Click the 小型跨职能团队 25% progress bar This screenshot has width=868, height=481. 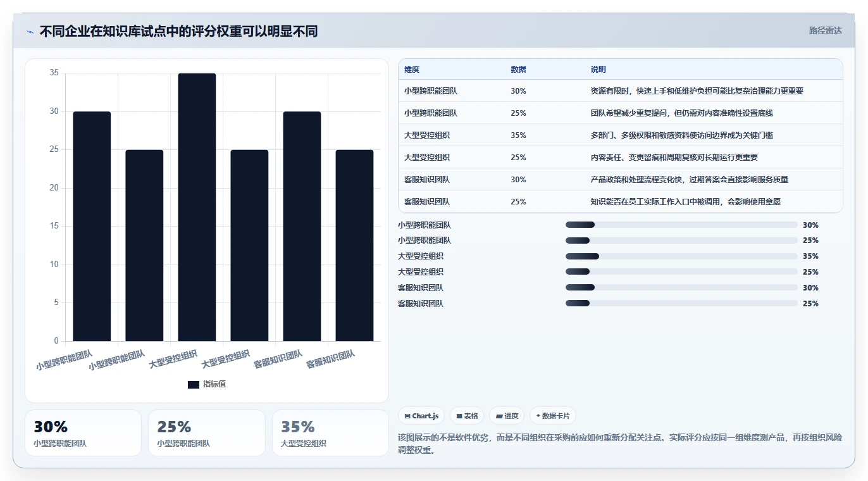point(681,240)
